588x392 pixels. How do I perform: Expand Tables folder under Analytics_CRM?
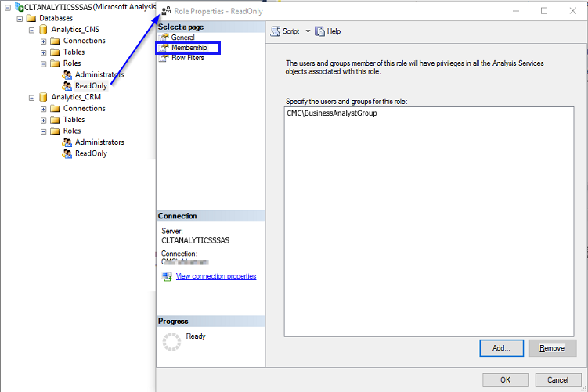pyautogui.click(x=44, y=120)
